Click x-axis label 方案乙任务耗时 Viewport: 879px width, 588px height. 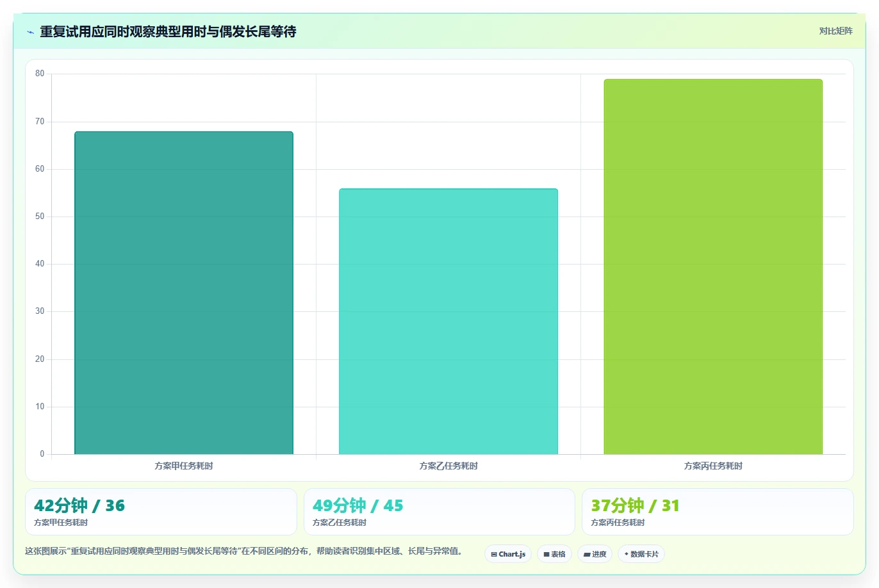(x=448, y=466)
